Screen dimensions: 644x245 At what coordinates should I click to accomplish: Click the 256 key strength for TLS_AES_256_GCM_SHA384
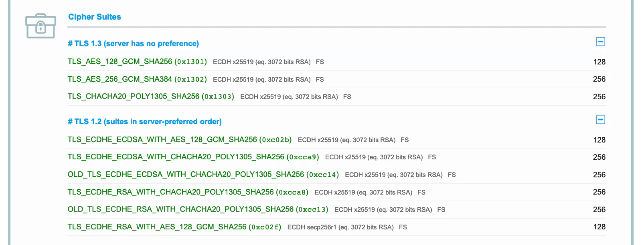click(599, 79)
